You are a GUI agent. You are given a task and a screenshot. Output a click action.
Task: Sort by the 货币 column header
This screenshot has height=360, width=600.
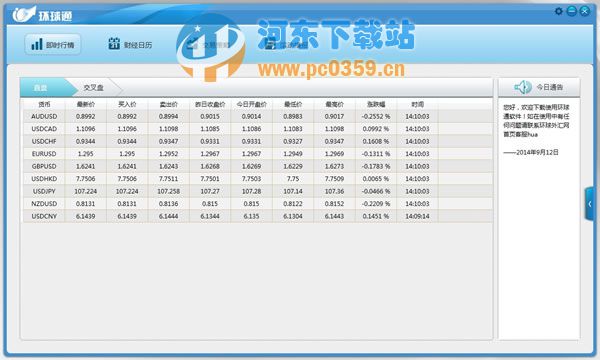tap(44, 104)
